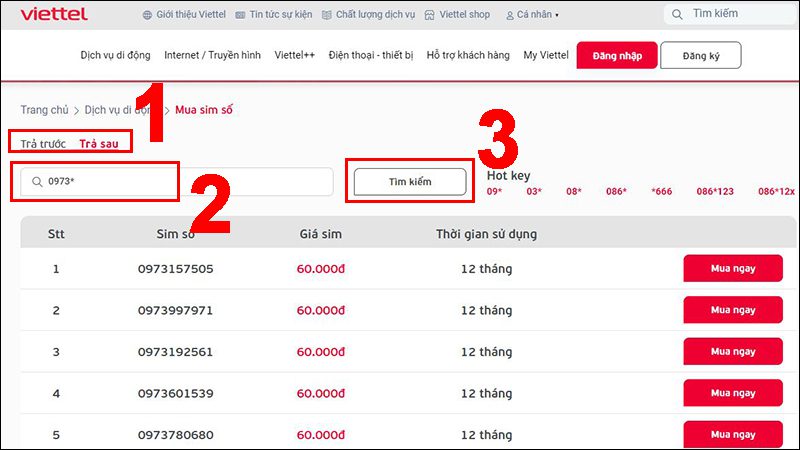Open My Viettel menu item
This screenshot has height=450, width=800.
(545, 55)
